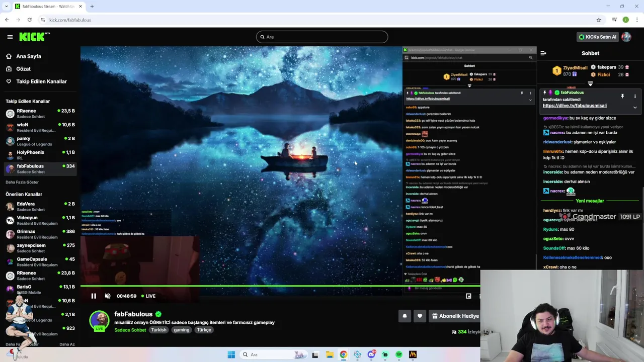Click SoundsOff username in chat

554,248
